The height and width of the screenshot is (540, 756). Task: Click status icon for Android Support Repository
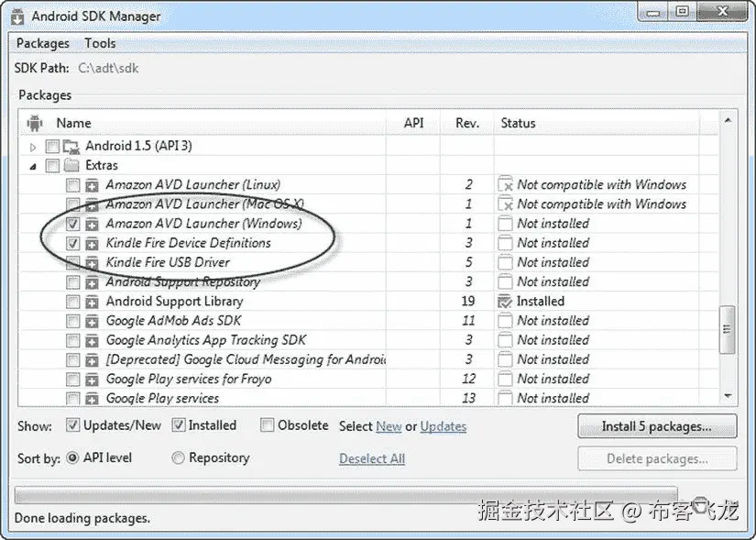tap(505, 281)
